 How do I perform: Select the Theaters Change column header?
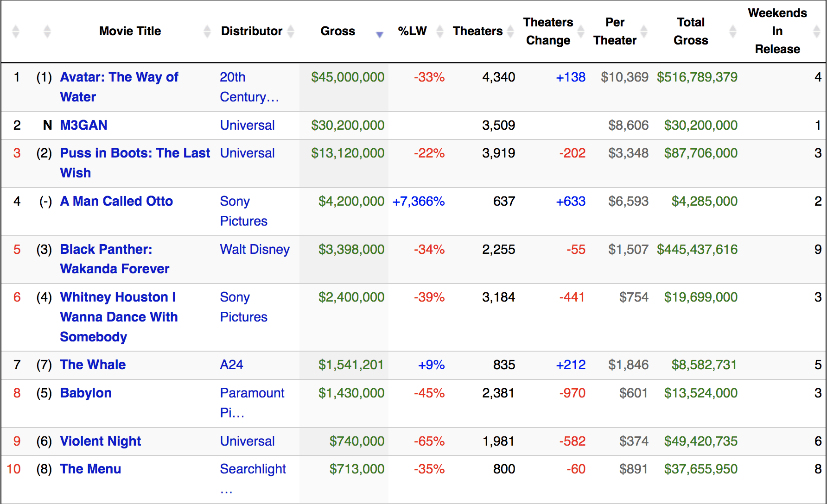coord(548,31)
